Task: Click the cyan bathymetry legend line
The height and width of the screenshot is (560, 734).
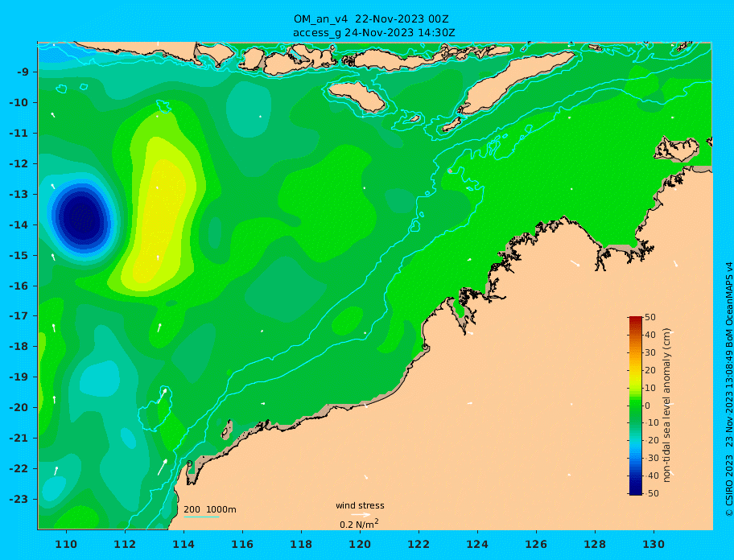Action: pyautogui.click(x=201, y=517)
